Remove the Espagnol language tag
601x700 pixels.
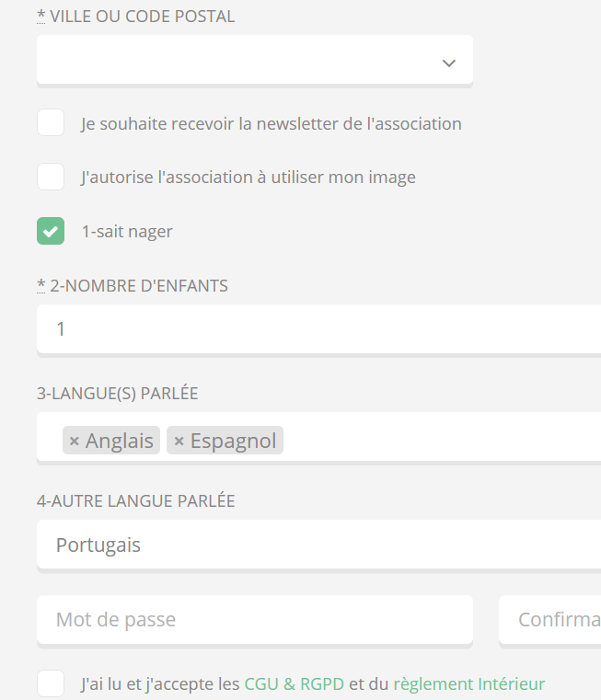tap(179, 442)
